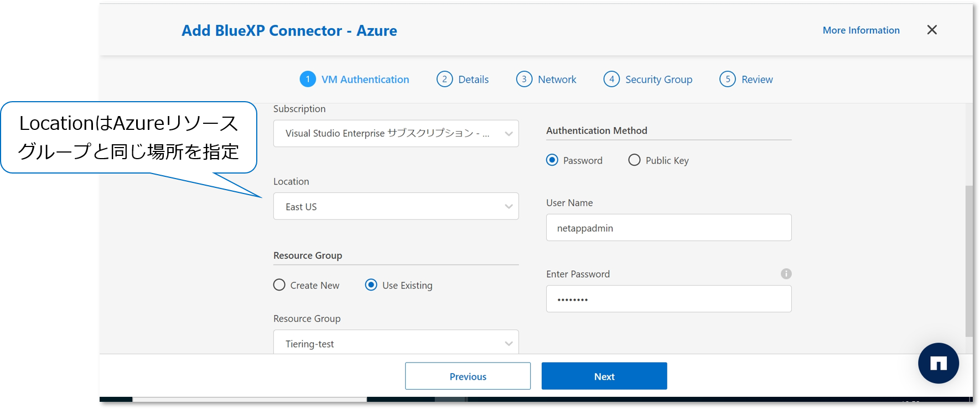Go to the Details step
The height and width of the screenshot is (409, 980).
click(x=474, y=80)
